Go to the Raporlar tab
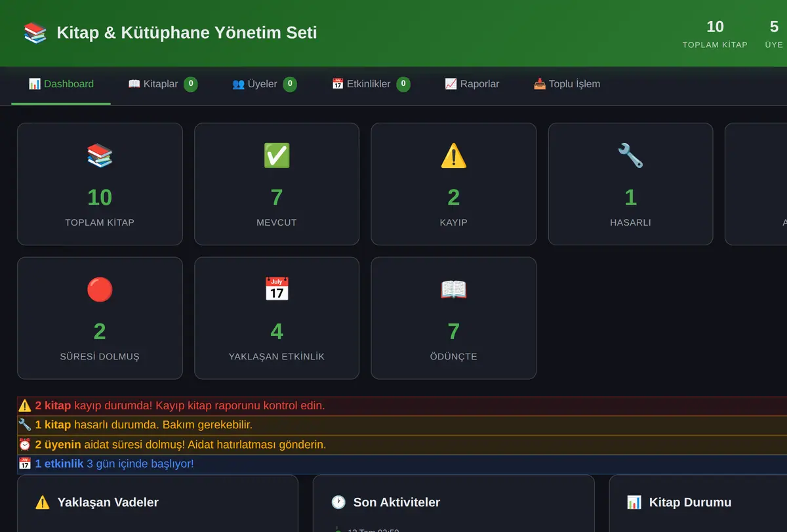The image size is (787, 532). pos(472,85)
